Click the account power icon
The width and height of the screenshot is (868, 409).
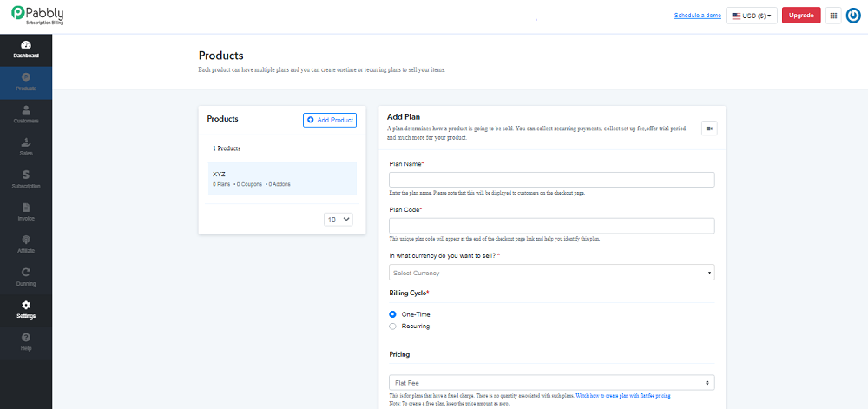(x=853, y=16)
